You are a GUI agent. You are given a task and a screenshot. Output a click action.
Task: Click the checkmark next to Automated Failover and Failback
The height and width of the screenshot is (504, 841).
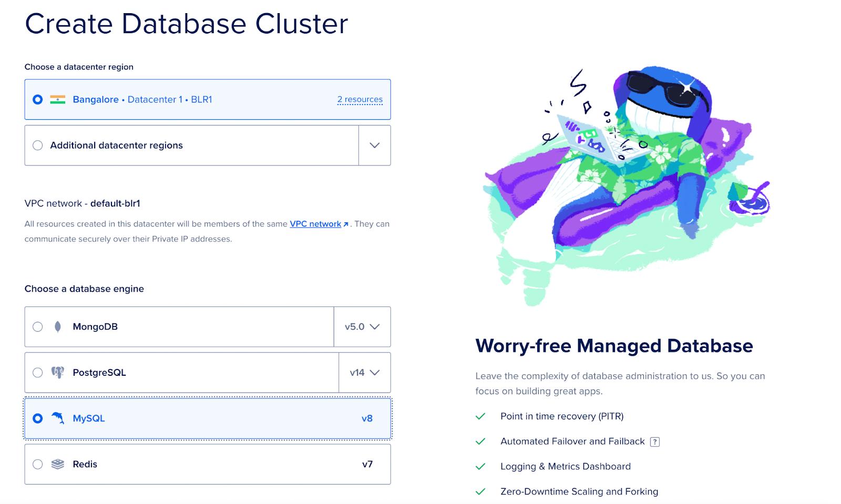[480, 441]
